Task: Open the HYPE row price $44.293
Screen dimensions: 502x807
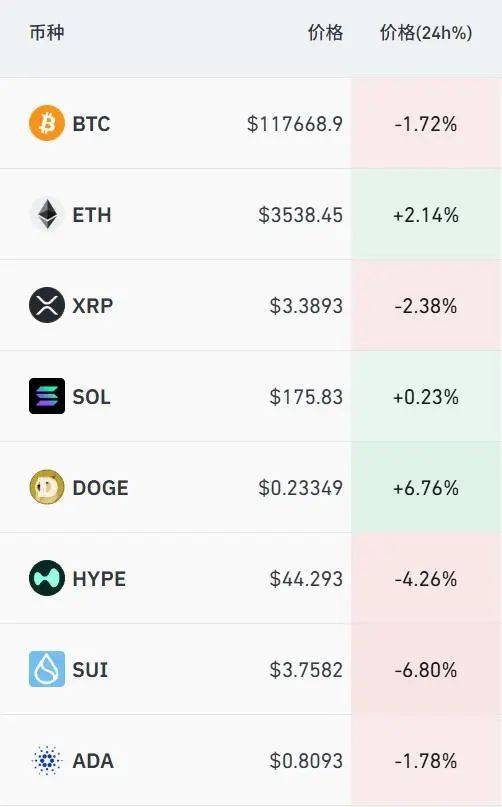Action: [x=306, y=579]
